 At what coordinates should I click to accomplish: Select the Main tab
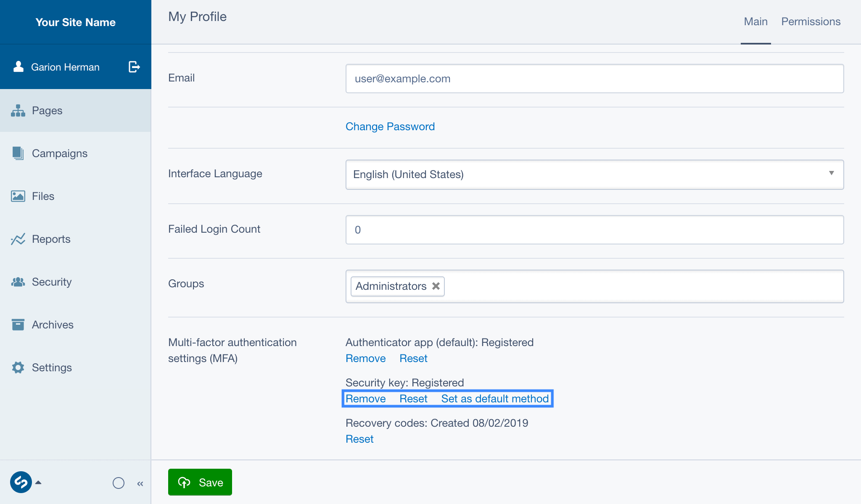point(755,21)
